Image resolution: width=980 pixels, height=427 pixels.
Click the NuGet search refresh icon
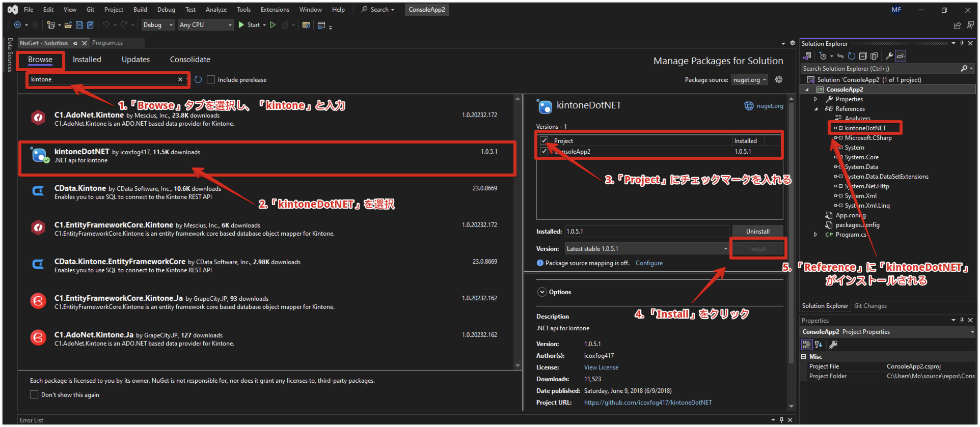pos(198,79)
